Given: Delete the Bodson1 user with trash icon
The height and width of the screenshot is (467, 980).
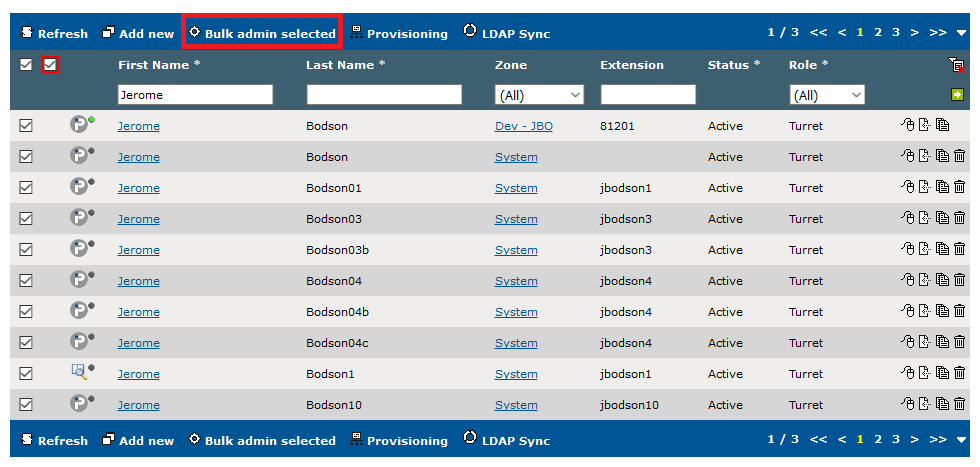Looking at the screenshot, I should point(959,373).
